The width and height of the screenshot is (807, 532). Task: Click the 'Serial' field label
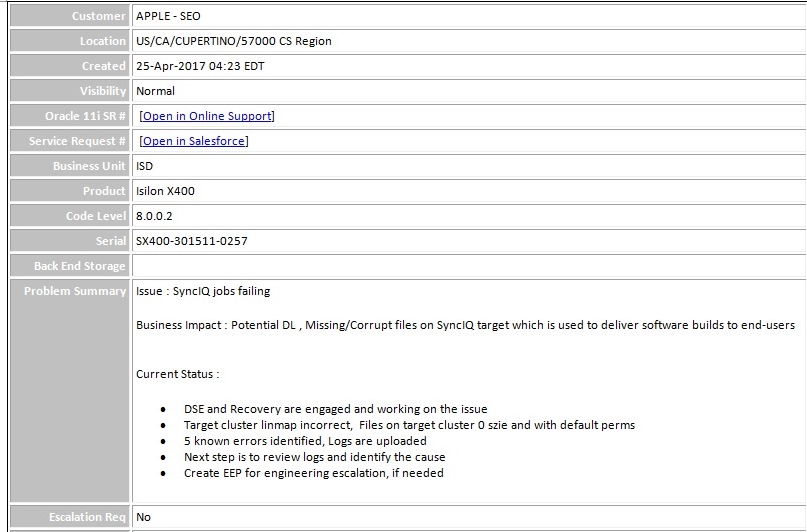pos(111,241)
